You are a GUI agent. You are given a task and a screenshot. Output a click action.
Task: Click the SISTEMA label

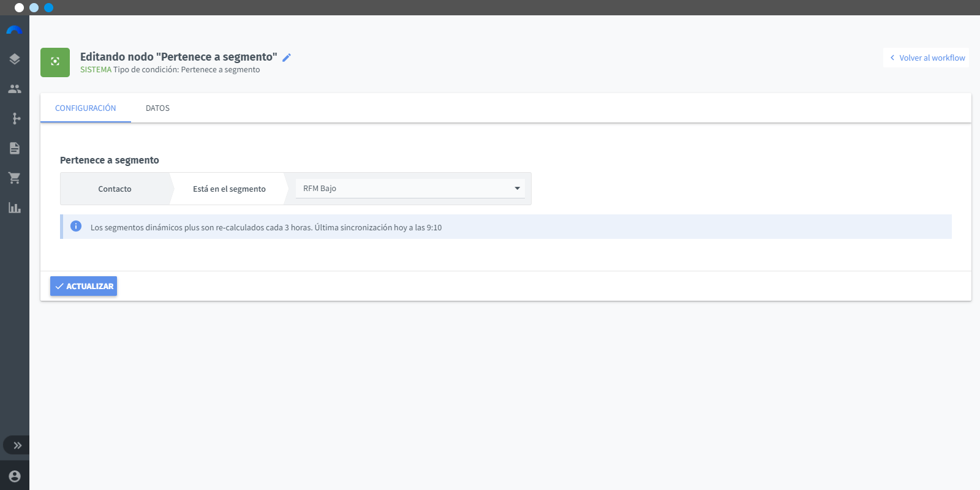click(96, 70)
